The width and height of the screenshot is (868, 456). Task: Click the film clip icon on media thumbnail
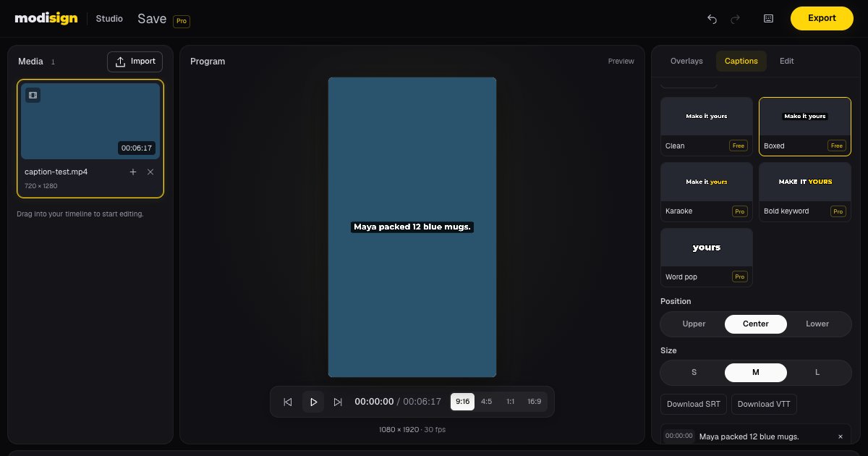(x=33, y=95)
